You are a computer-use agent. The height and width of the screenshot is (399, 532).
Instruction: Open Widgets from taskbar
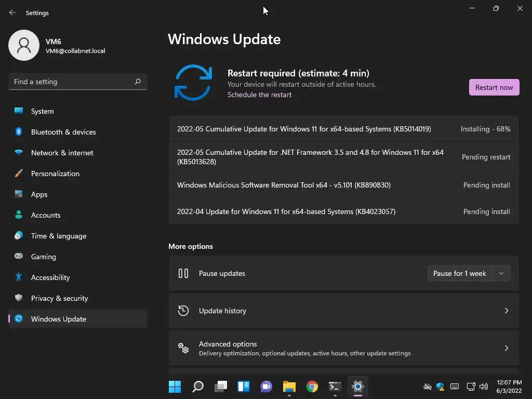[x=244, y=387]
